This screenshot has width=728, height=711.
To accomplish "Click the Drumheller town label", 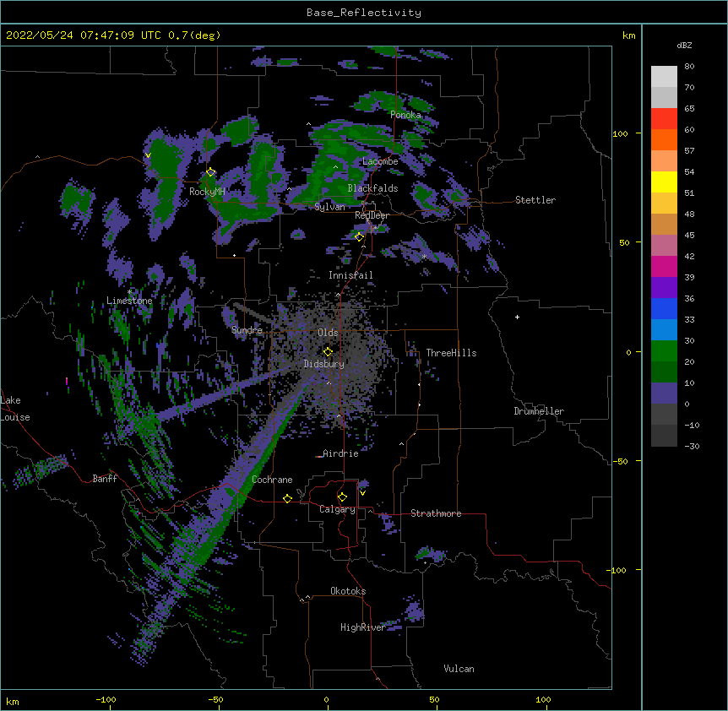I will (539, 411).
